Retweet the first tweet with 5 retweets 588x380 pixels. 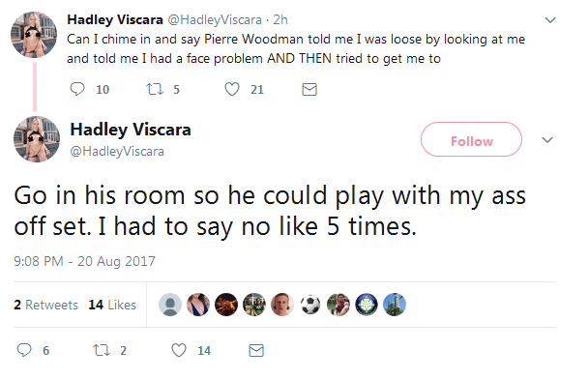click(155, 89)
